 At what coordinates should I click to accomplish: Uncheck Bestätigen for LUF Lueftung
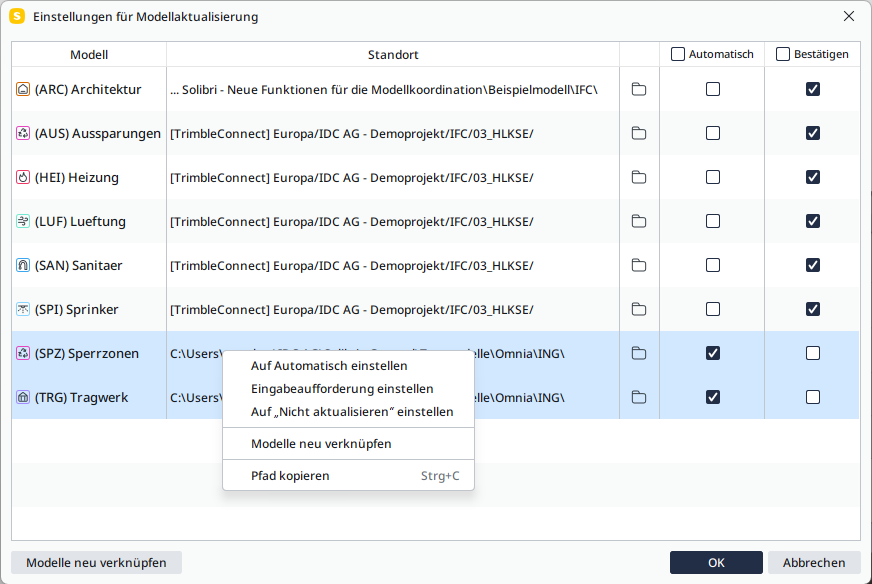click(x=812, y=221)
